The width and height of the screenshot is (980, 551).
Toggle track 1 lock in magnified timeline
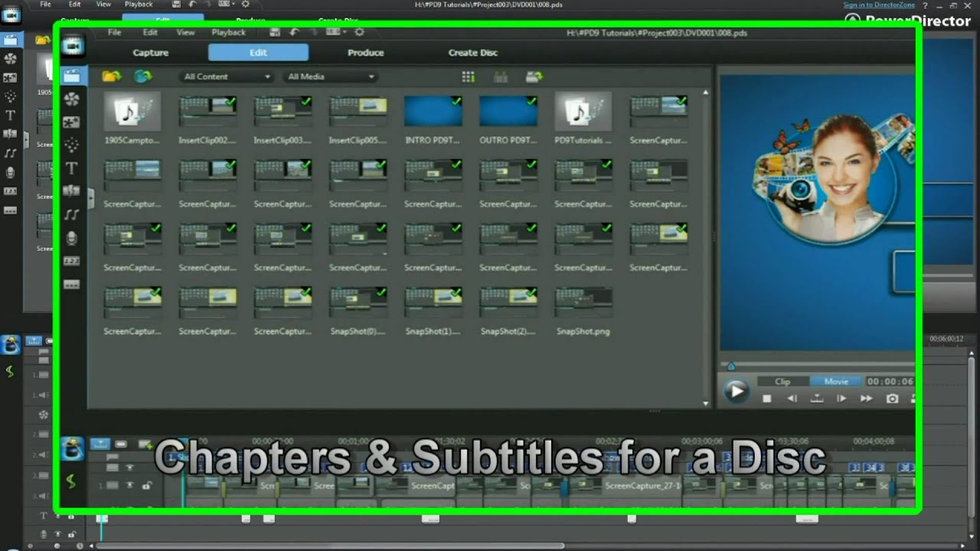[147, 485]
